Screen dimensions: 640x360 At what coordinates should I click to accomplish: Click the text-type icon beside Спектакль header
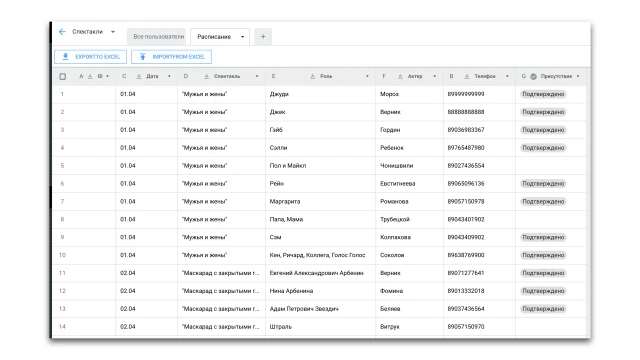[207, 76]
